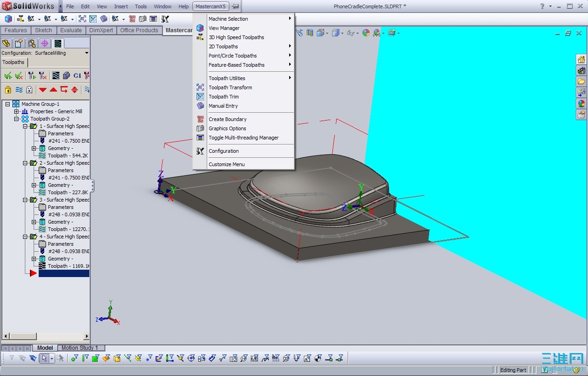The height and width of the screenshot is (376, 588).
Task: Open the Configuration SurfaceMilling dropdown
Action: [87, 53]
